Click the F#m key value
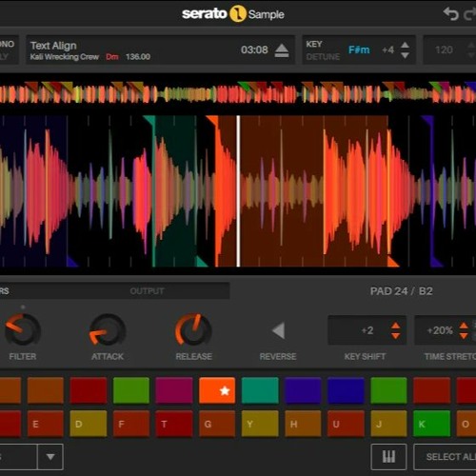 click(359, 50)
